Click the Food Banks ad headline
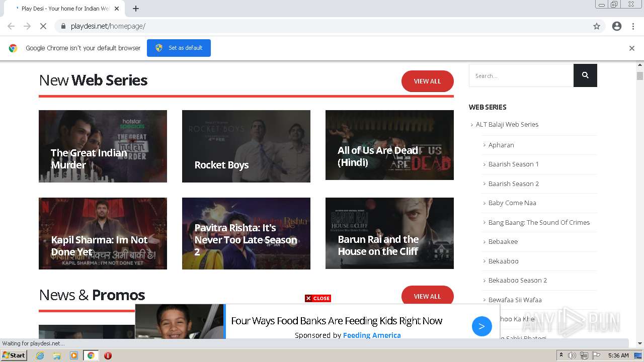 pos(337,321)
